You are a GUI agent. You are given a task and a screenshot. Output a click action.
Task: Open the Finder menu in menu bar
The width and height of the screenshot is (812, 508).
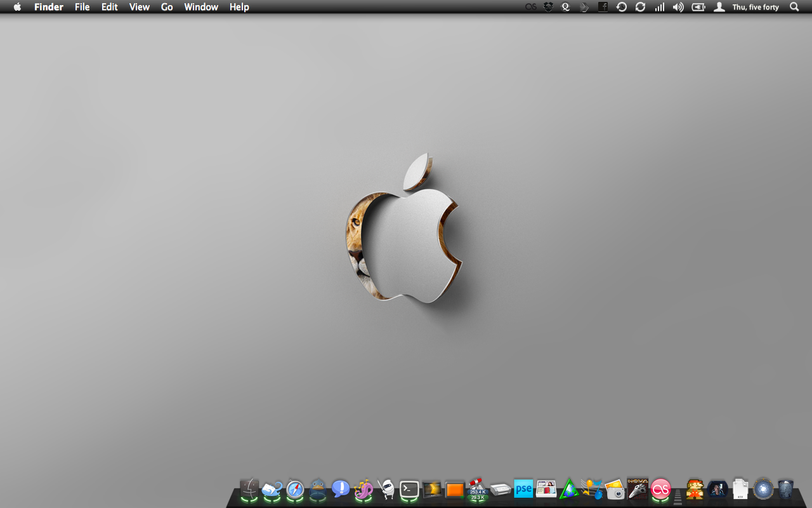[x=48, y=7]
